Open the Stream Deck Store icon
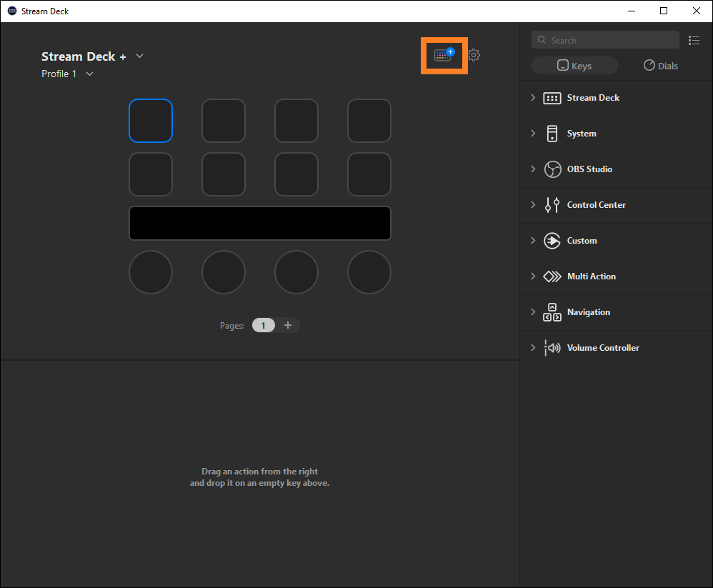Viewport: 713px width, 588px height. (444, 55)
